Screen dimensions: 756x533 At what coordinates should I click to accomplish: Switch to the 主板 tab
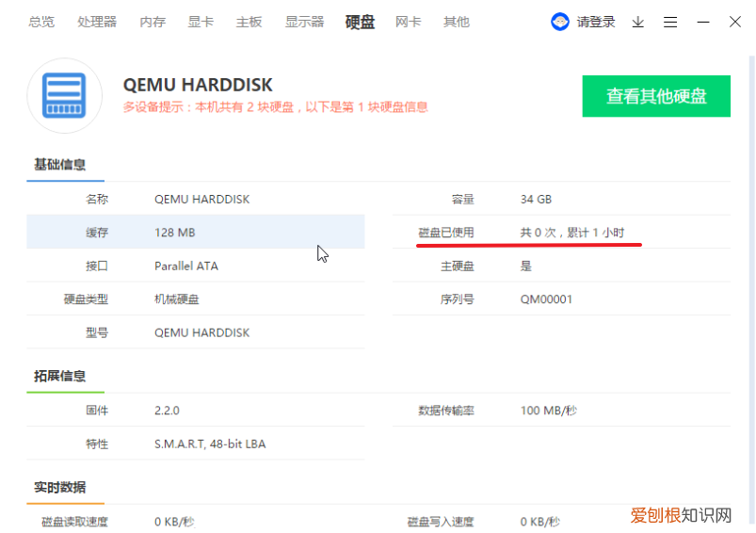click(249, 22)
